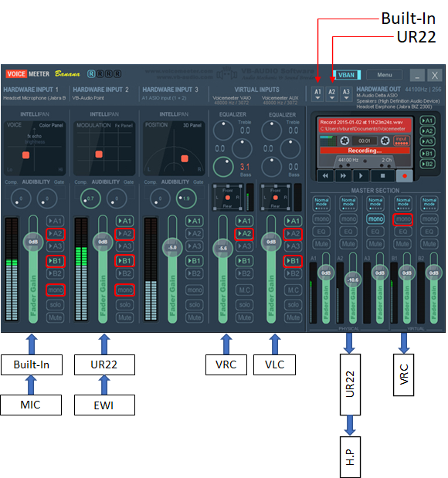Click the Comp knob of Hardware Input 1
Viewport: 448px width, 478px height.
pyautogui.click(x=21, y=198)
